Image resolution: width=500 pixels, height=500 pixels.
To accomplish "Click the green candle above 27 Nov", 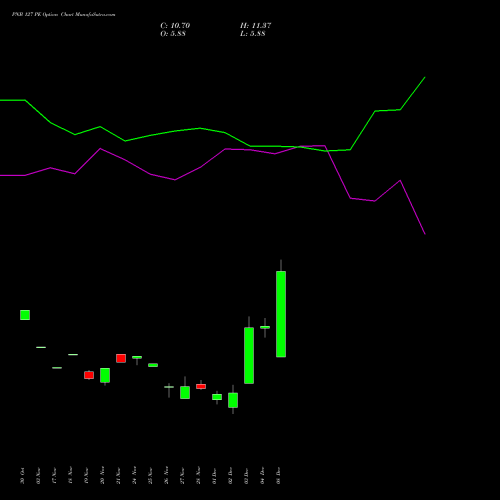I will [x=185, y=392].
